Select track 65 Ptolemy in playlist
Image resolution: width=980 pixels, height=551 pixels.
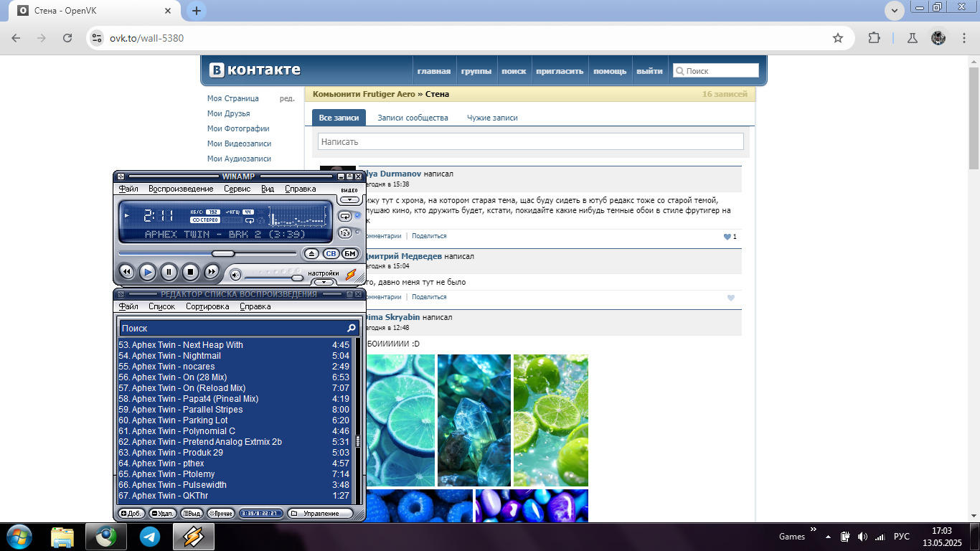234,474
